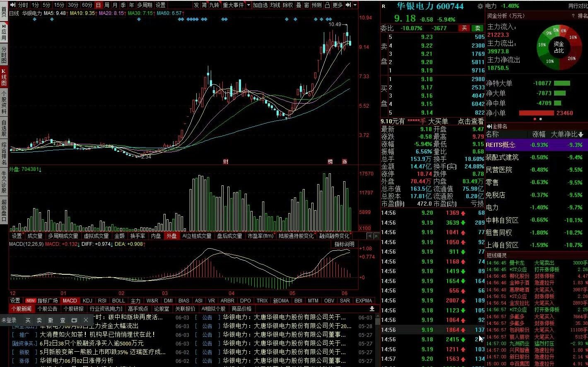Click the download arrow icon in news panel
This screenshot has width=588, height=367.
click(372, 309)
